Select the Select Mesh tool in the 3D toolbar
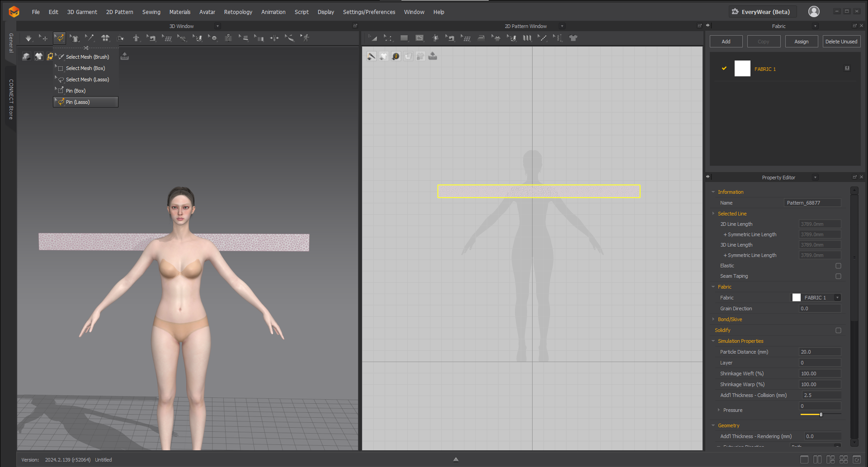The width and height of the screenshot is (868, 467). coord(59,38)
